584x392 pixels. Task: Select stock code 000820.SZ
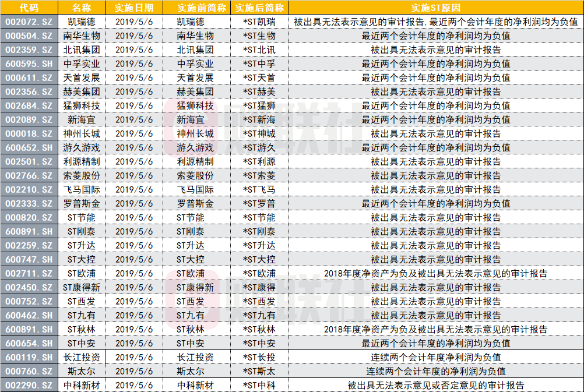pos(29,217)
